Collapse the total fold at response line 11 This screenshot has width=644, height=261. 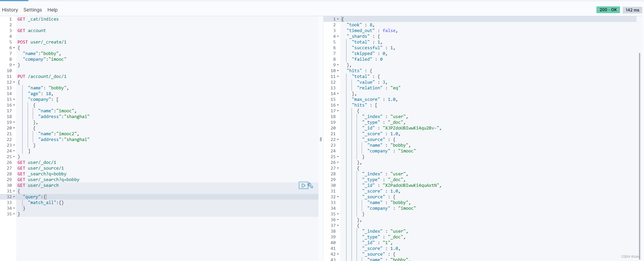pos(338,77)
